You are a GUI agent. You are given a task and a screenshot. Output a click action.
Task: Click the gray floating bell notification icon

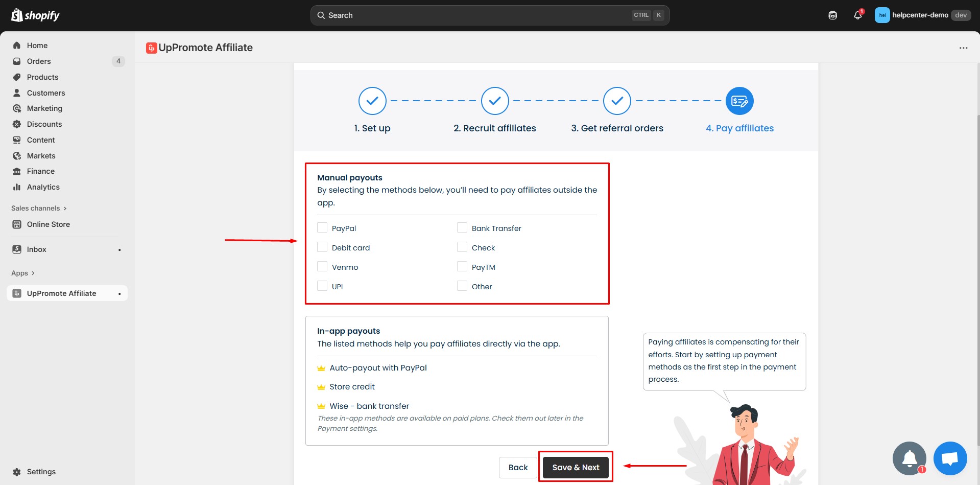click(909, 458)
